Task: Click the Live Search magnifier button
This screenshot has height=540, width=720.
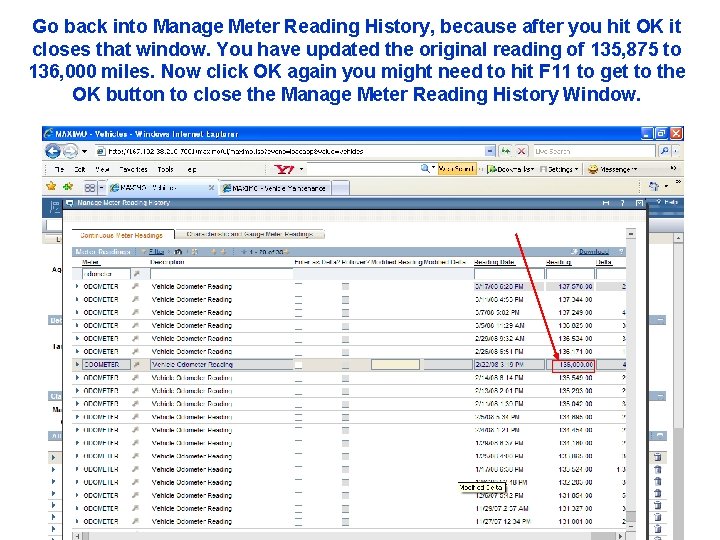Action: point(664,151)
